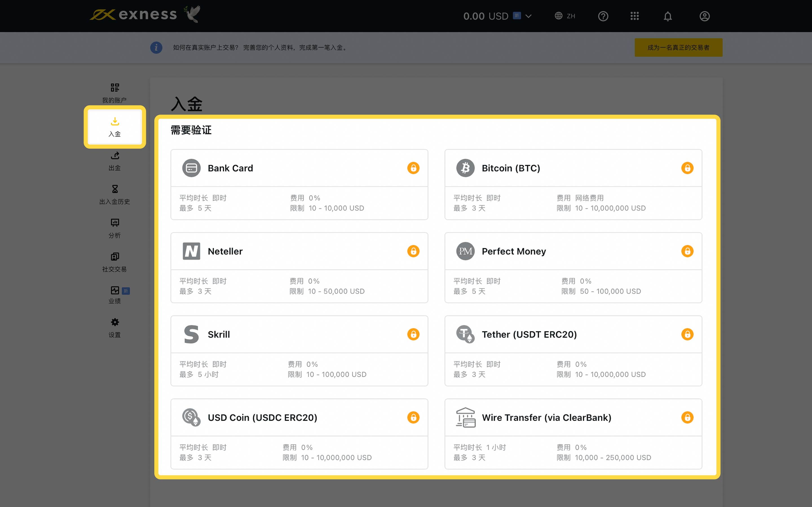Click the Neteller N logo icon

191,251
